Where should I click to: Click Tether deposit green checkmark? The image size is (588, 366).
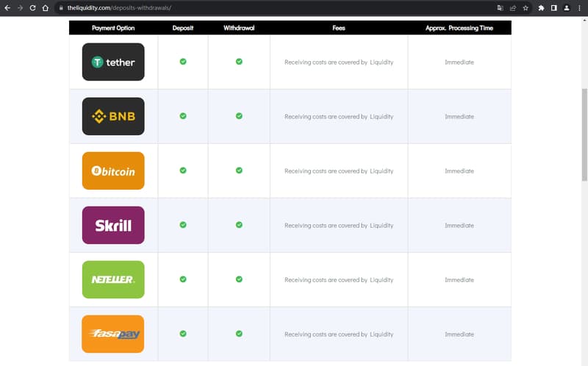pos(183,62)
